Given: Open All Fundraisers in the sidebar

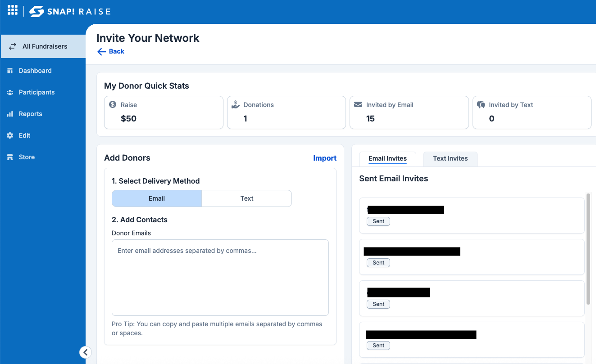Looking at the screenshot, I should [43, 46].
